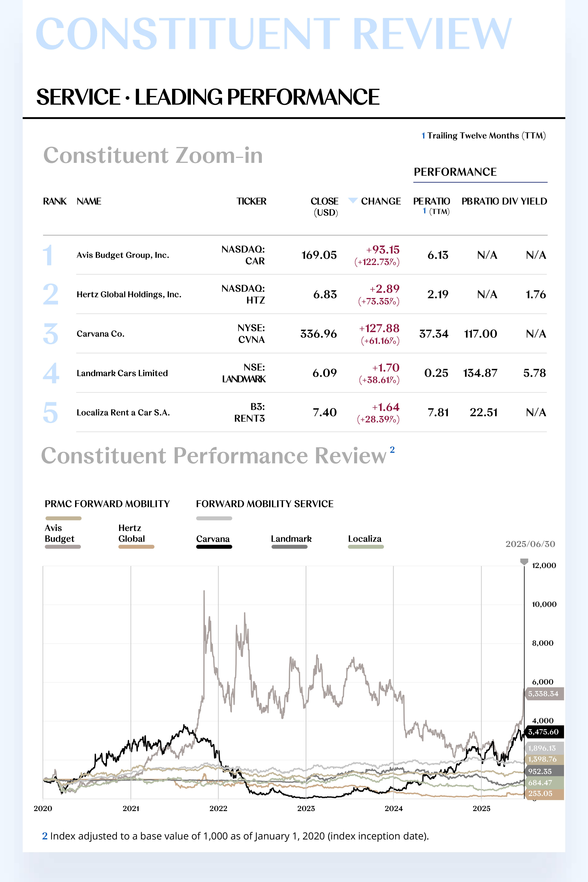Toggle the Localiza legend swatch
Viewport: 588px width, 882px height.
[366, 547]
